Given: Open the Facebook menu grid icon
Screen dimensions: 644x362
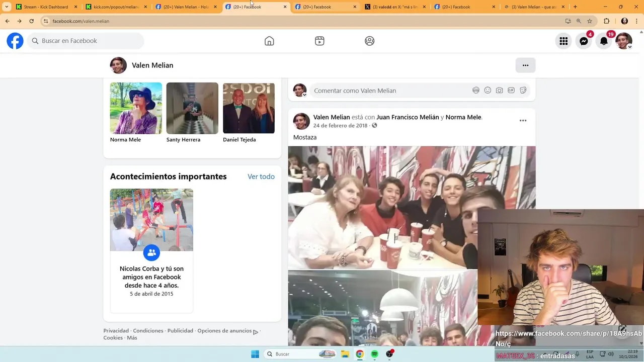Looking at the screenshot, I should point(563,41).
